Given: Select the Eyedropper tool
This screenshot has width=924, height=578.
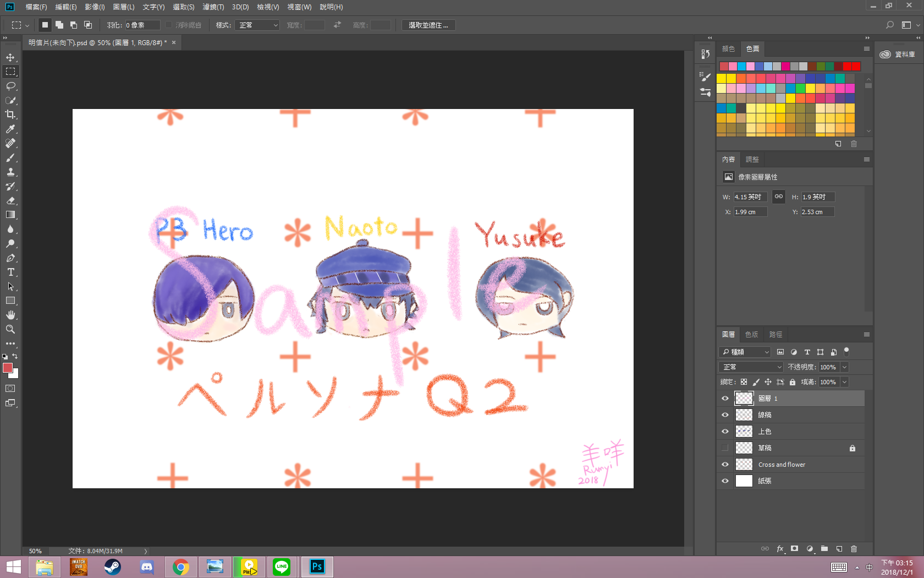Looking at the screenshot, I should click(x=10, y=129).
